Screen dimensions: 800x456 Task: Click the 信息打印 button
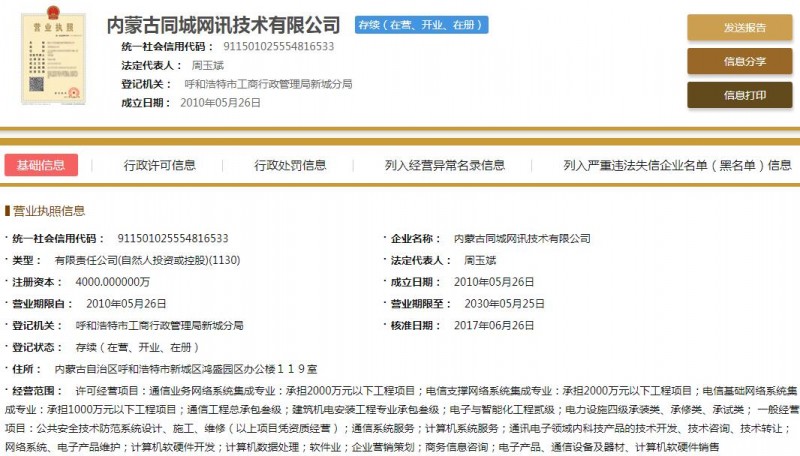[x=739, y=95]
